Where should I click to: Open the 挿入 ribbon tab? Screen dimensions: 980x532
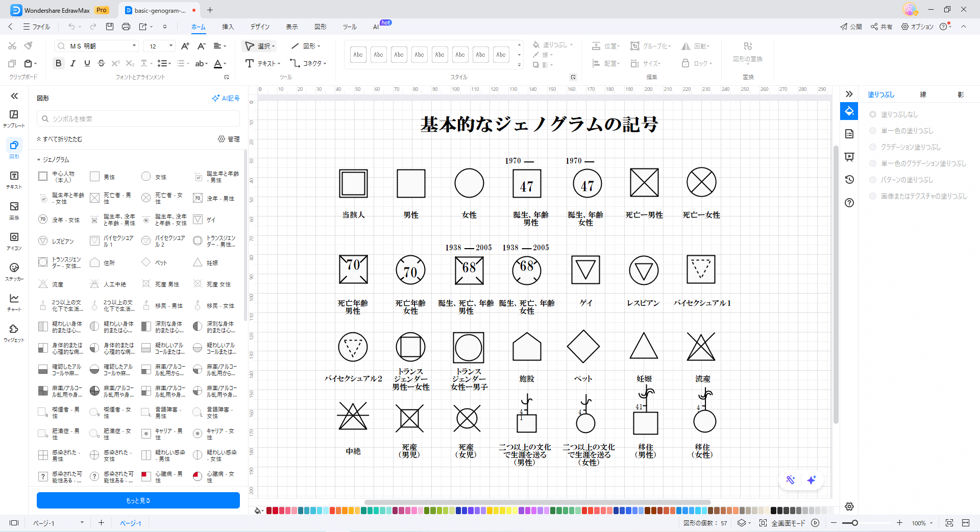click(228, 27)
